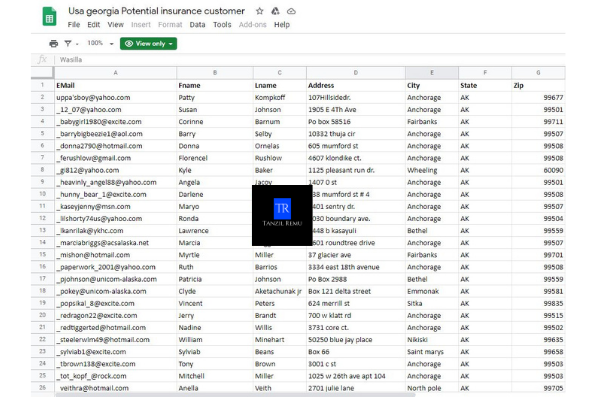Click the City header cell
600x400 pixels.
point(432,85)
